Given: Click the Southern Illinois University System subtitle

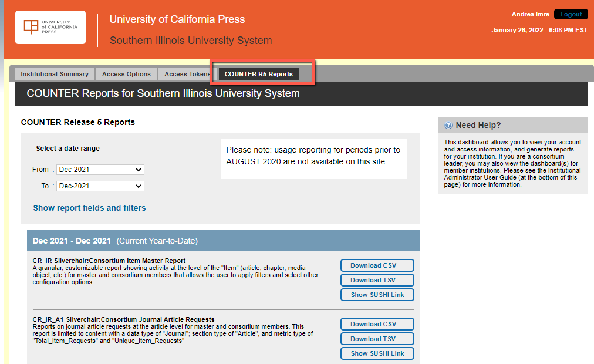Looking at the screenshot, I should (191, 41).
